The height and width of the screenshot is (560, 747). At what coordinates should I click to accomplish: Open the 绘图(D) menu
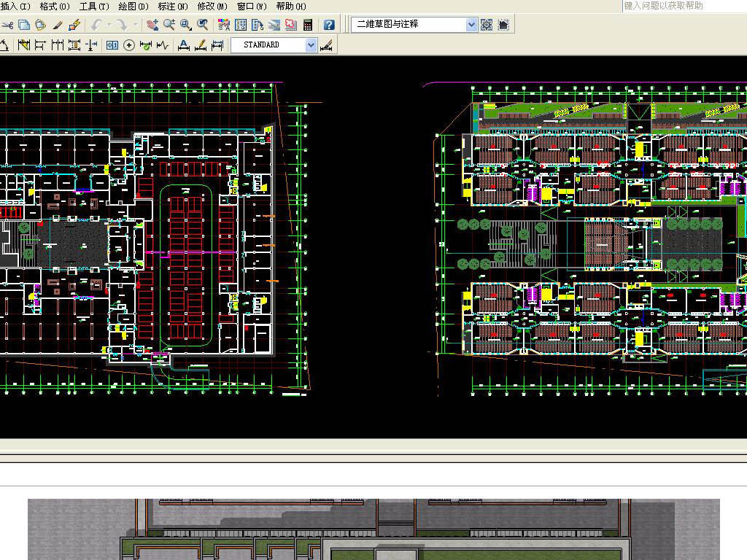[132, 7]
